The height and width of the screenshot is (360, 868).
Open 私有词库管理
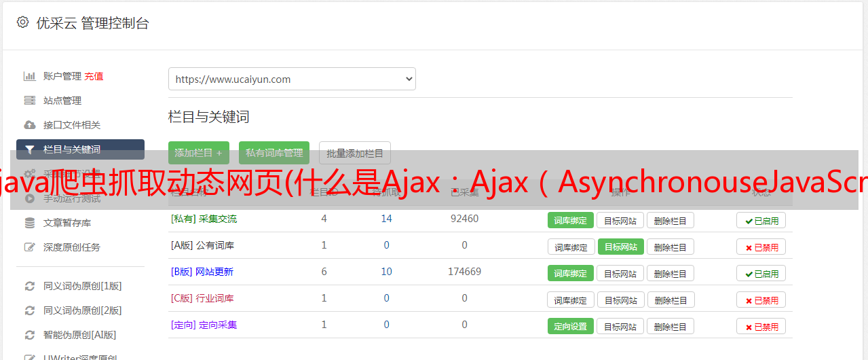pyautogui.click(x=274, y=153)
